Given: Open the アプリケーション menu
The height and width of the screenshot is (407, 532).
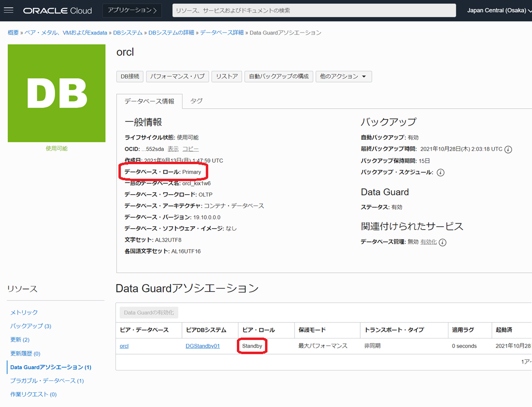Looking at the screenshot, I should pos(132,10).
